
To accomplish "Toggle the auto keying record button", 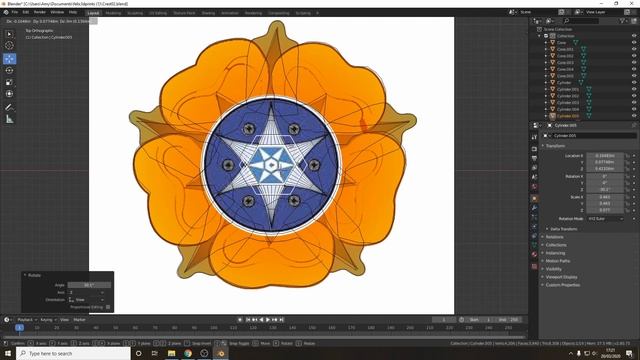I will pyautogui.click(x=240, y=320).
